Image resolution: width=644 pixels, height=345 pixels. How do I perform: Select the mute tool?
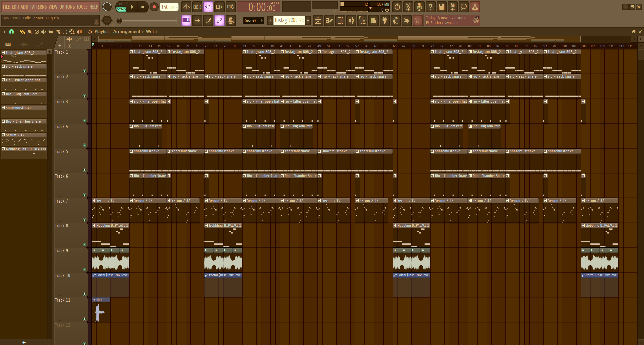point(44,32)
